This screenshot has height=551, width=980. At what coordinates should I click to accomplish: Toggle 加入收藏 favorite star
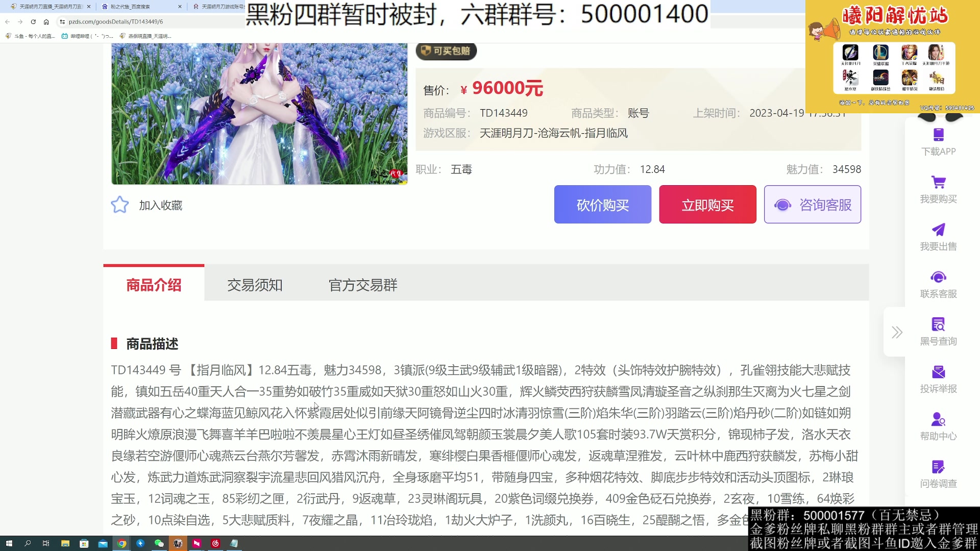tap(119, 204)
